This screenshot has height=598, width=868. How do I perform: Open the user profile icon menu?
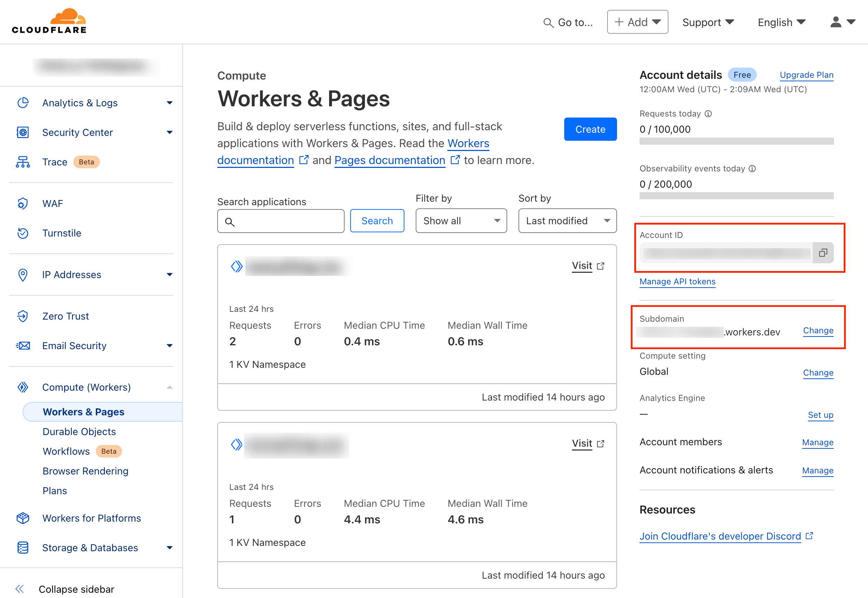point(843,22)
